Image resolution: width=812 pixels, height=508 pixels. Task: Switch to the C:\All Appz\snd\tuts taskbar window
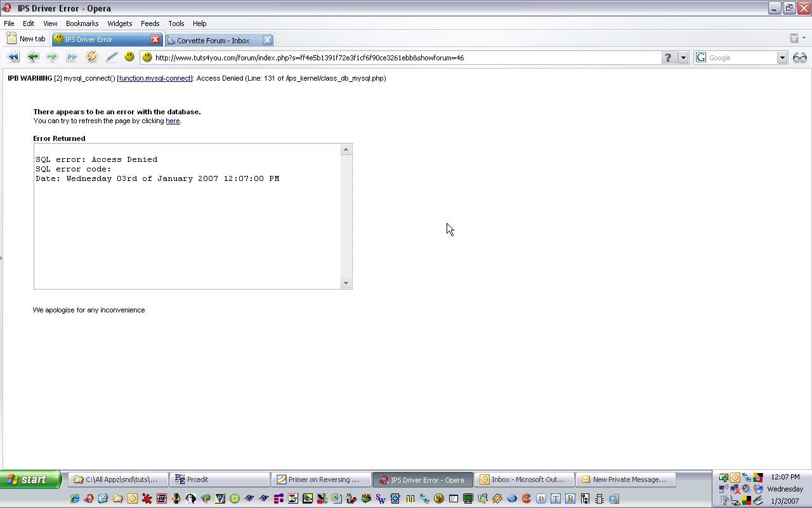[x=118, y=479]
